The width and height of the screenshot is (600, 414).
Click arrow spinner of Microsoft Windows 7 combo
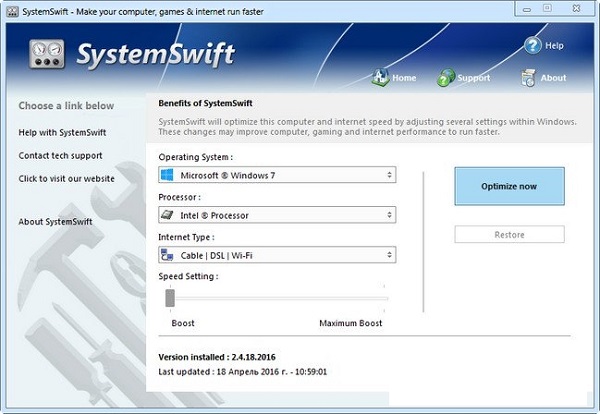point(389,175)
